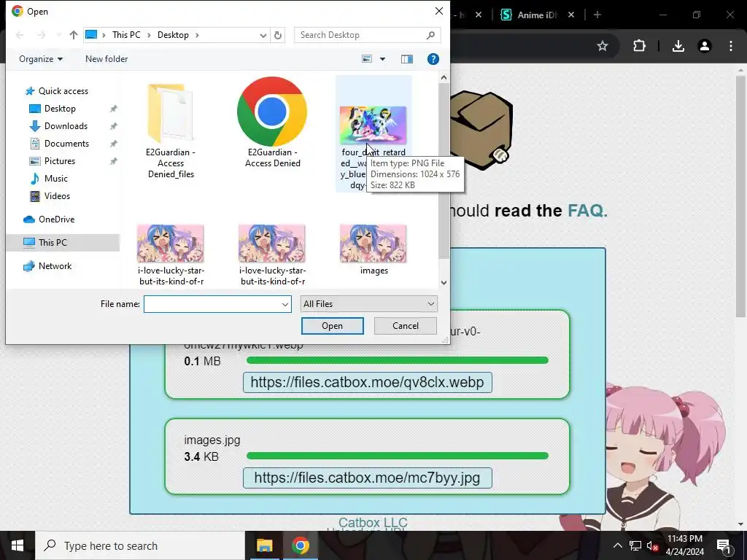Open the file dialog help icon
747x560 pixels.
[433, 59]
